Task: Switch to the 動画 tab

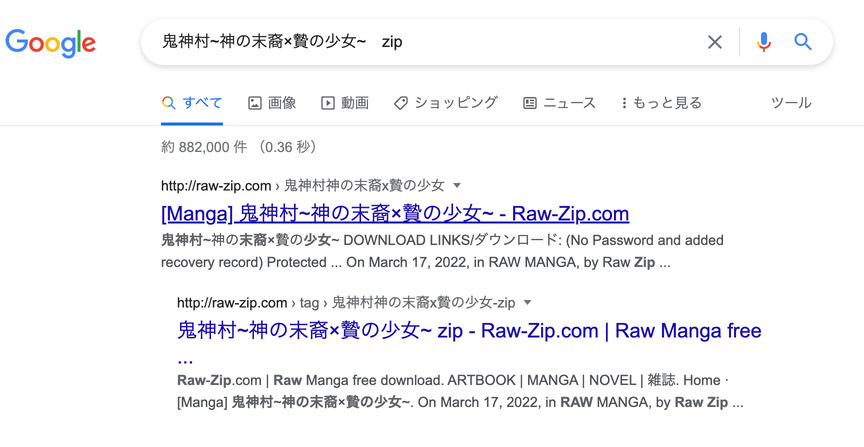Action: 345,103
